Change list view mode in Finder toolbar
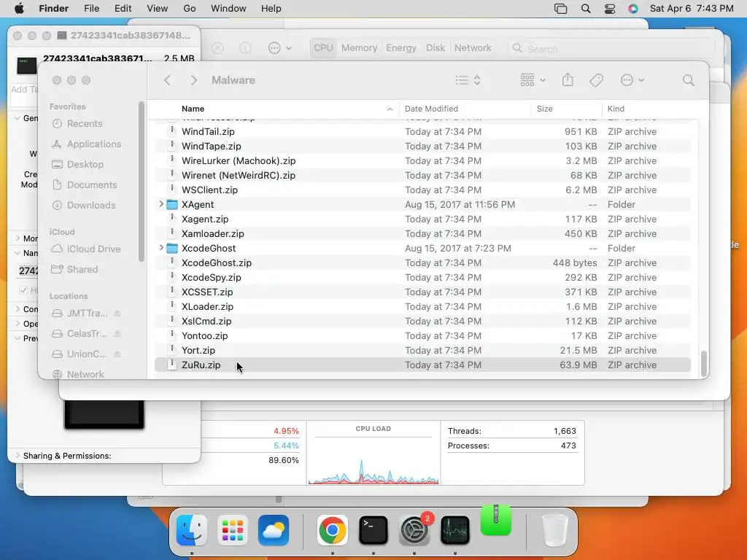Viewport: 747px width, 560px height. point(468,80)
